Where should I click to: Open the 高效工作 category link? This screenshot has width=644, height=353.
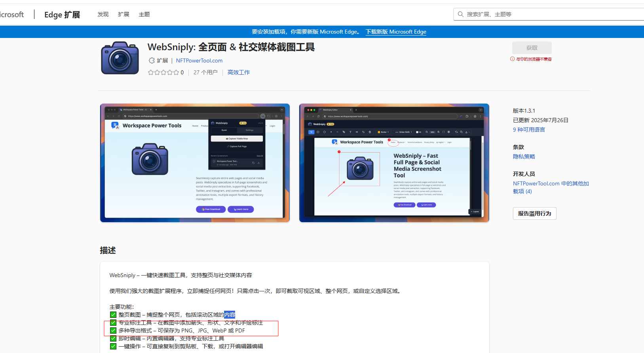238,72
